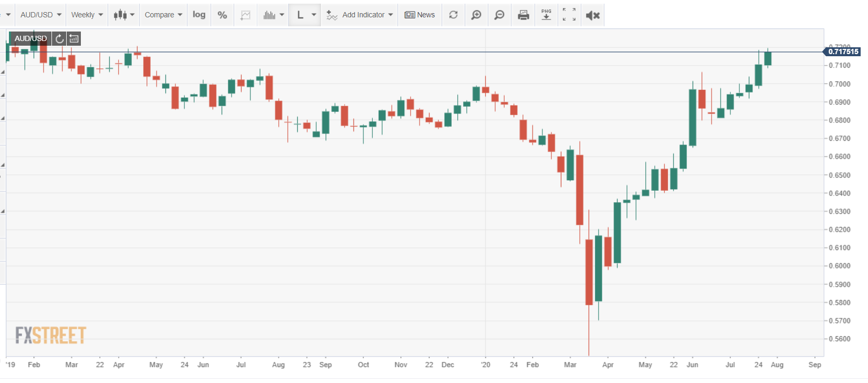Click the 0.6500 price axis label
The height and width of the screenshot is (383, 868).
point(839,175)
